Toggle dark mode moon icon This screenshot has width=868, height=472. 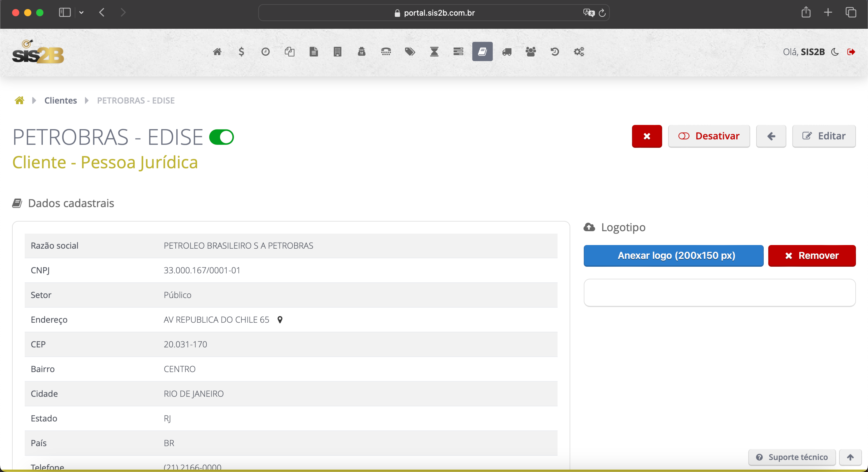click(x=835, y=52)
